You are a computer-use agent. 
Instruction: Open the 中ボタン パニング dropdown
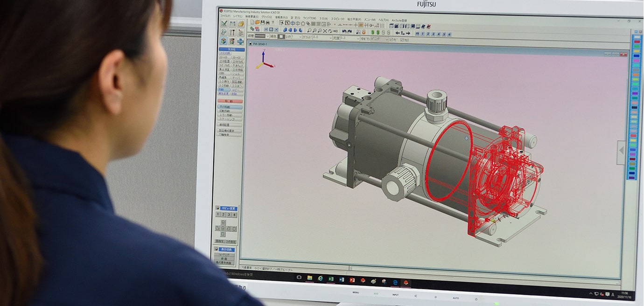pyautogui.click(x=379, y=39)
